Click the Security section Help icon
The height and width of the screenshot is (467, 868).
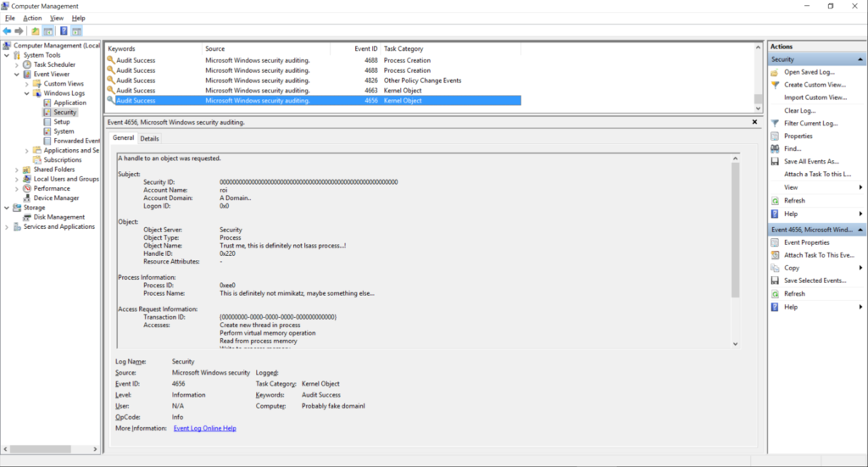coord(775,214)
